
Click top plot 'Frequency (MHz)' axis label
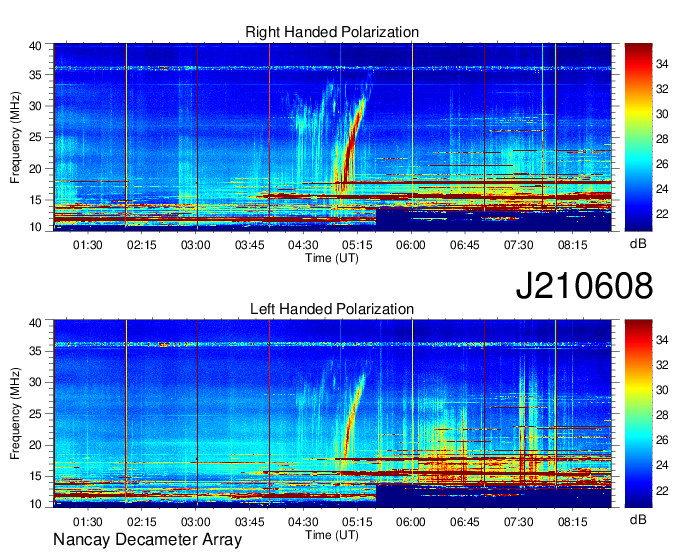tap(15, 137)
